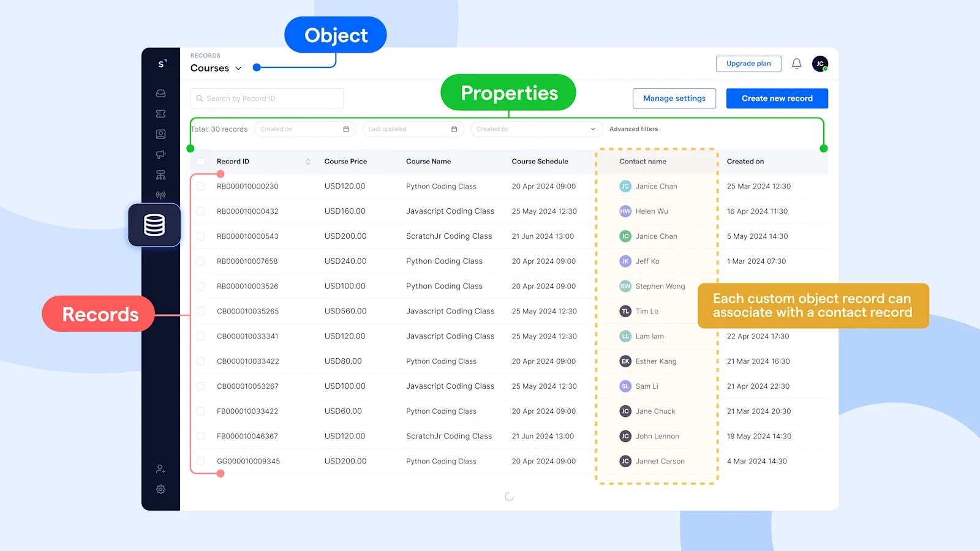Viewport: 980px width, 551px height.
Task: Open the Created by filter dropdown
Action: pos(536,129)
